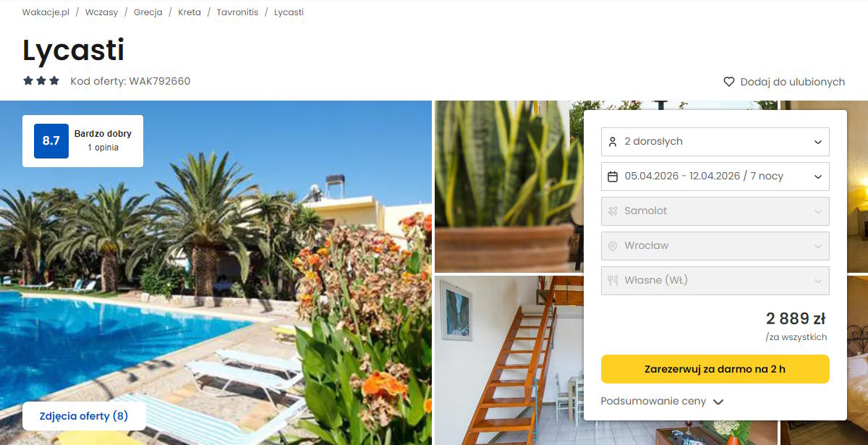
Task: Open the Samolot transport dropdown
Action: coord(715,211)
